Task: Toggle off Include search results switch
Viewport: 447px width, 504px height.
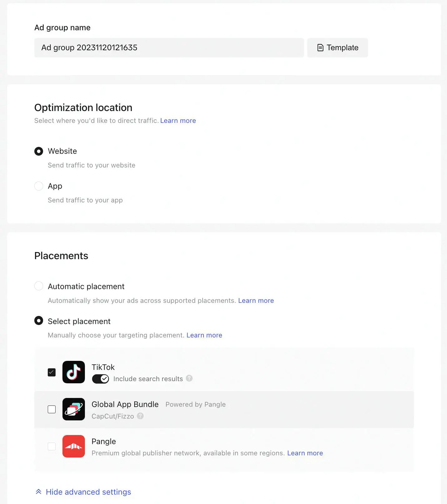Action: [101, 379]
